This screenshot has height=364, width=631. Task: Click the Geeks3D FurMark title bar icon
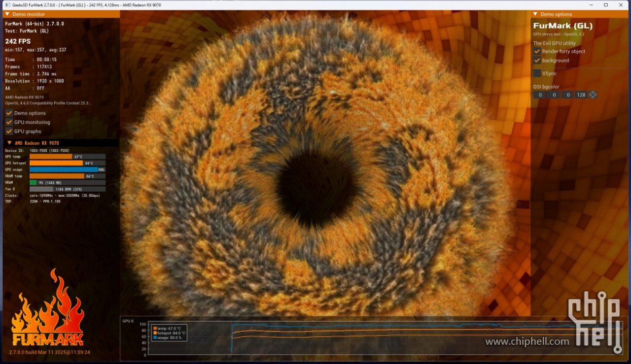(x=7, y=5)
